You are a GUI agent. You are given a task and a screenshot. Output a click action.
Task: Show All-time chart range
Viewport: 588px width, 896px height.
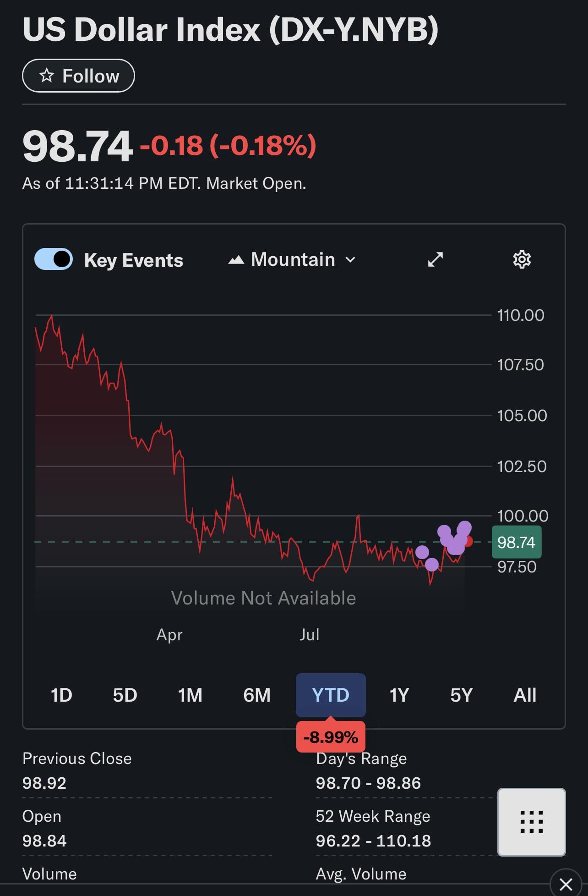525,695
